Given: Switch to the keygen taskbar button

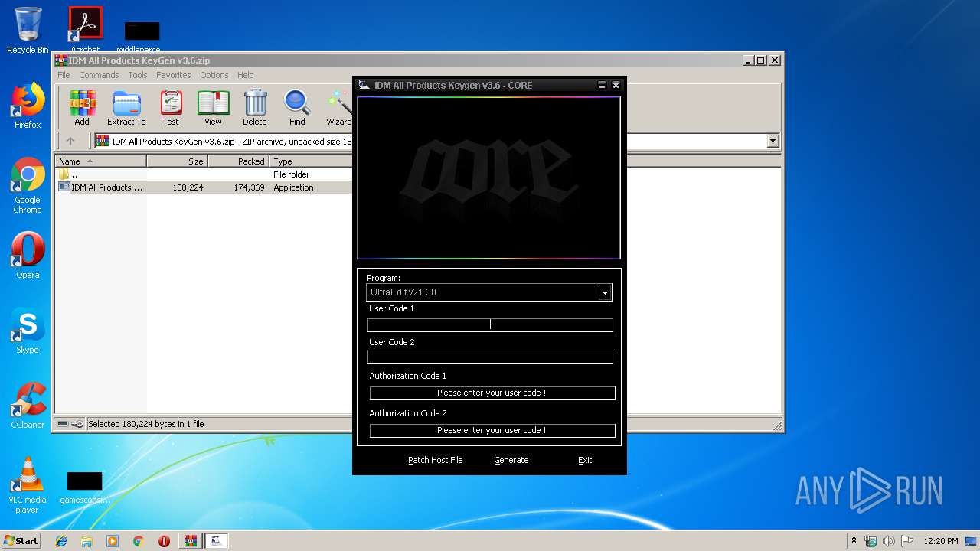Looking at the screenshot, I should [x=217, y=541].
